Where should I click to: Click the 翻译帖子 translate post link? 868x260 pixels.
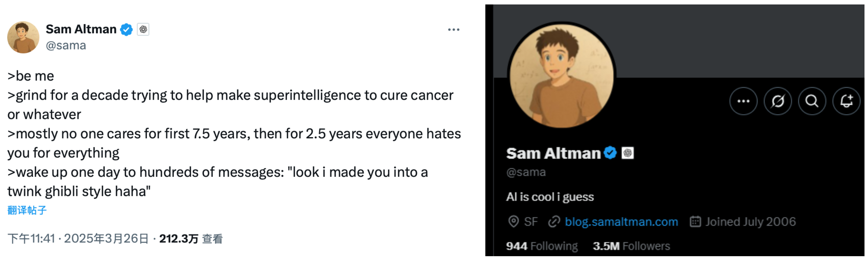27,211
